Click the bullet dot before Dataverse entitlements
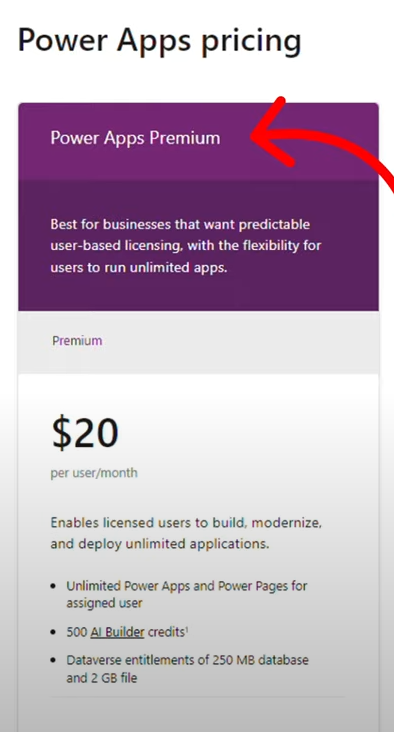The image size is (394, 732). 55,661
